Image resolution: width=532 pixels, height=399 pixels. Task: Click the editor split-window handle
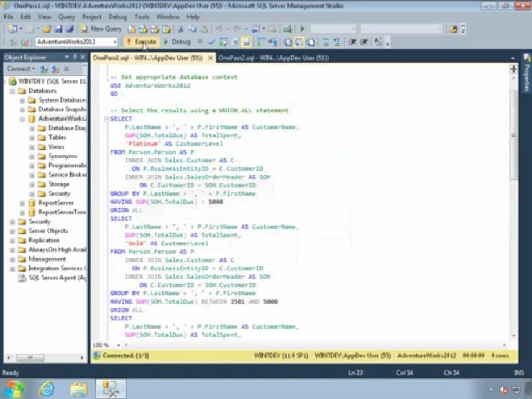coord(513,69)
